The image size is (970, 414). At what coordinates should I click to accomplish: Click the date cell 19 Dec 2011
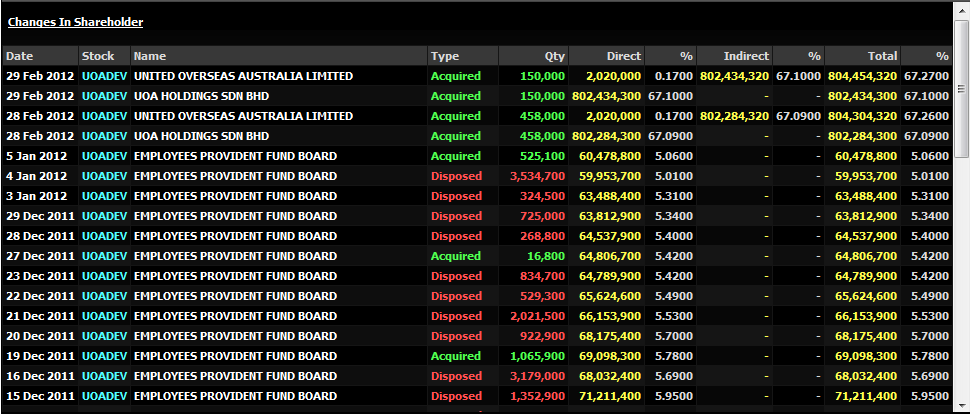pos(40,356)
